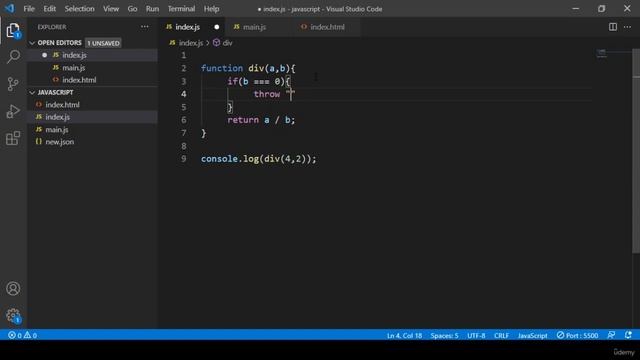Click the unsaved dot on index.js tab

[x=217, y=27]
